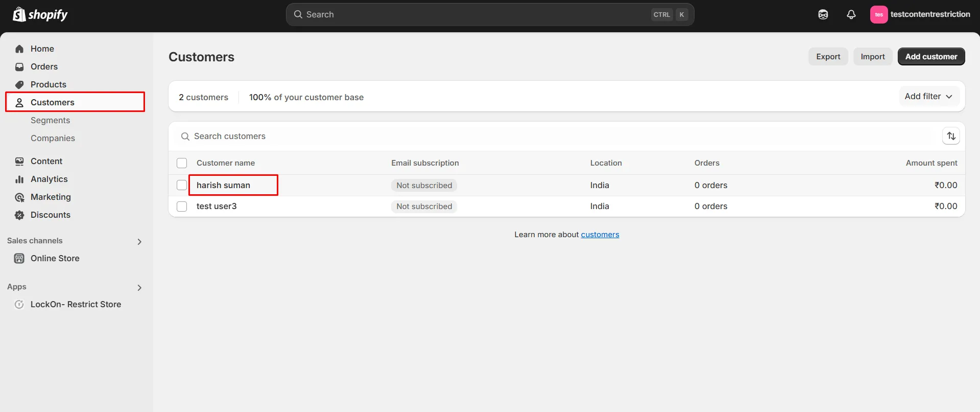Open the notifications bell
This screenshot has width=980, height=412.
click(x=851, y=14)
